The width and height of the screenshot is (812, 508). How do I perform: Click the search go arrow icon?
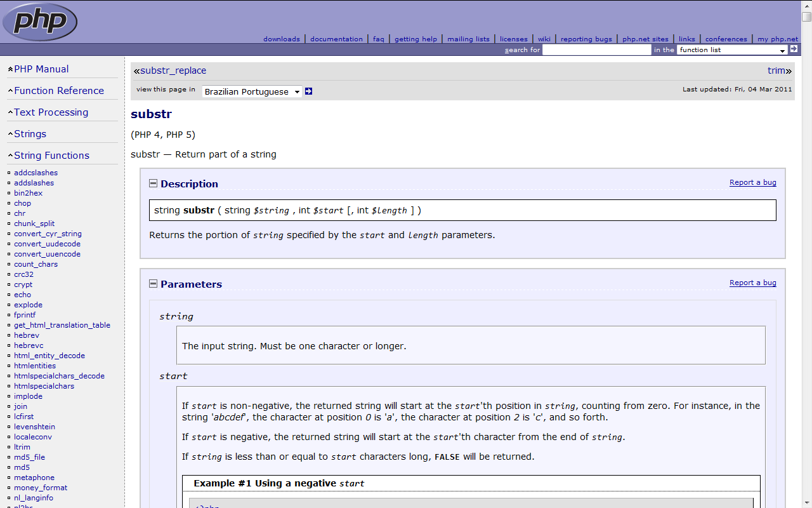(794, 49)
